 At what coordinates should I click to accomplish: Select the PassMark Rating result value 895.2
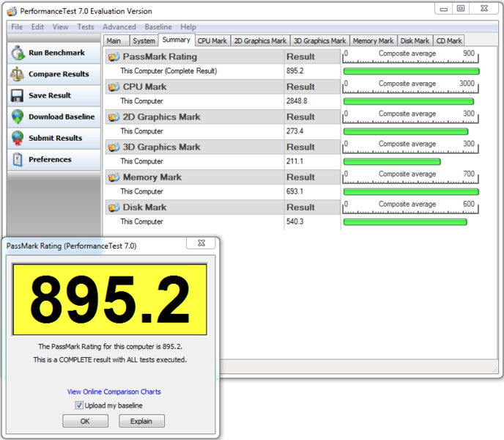pos(295,71)
